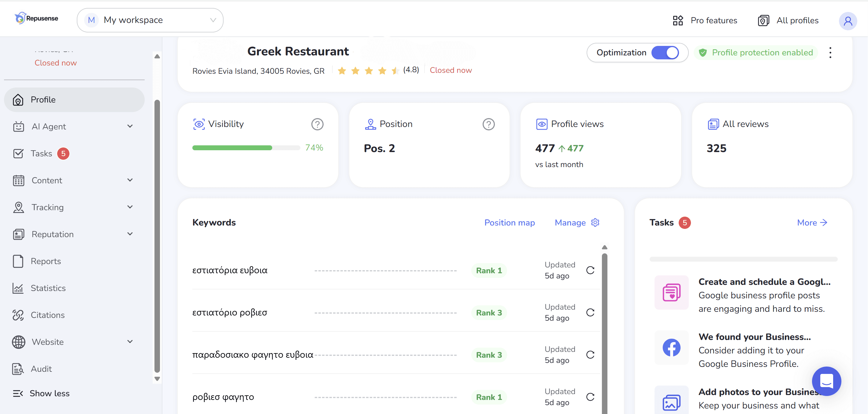
Task: Open the three-dot profile options menu
Action: pos(830,53)
